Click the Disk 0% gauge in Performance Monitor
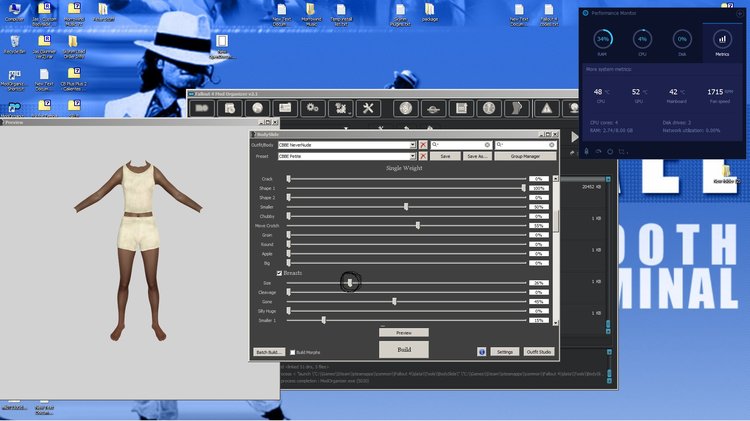The height and width of the screenshot is (421, 750). 682,39
